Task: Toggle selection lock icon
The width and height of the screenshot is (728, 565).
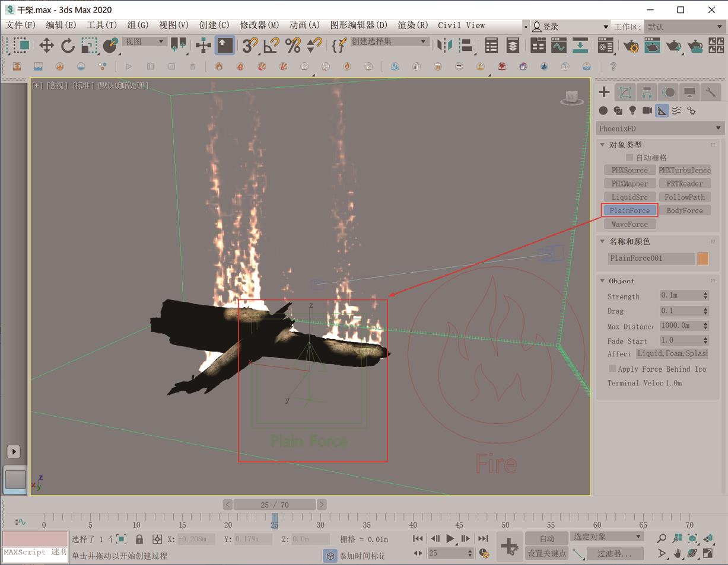Action: tap(139, 539)
